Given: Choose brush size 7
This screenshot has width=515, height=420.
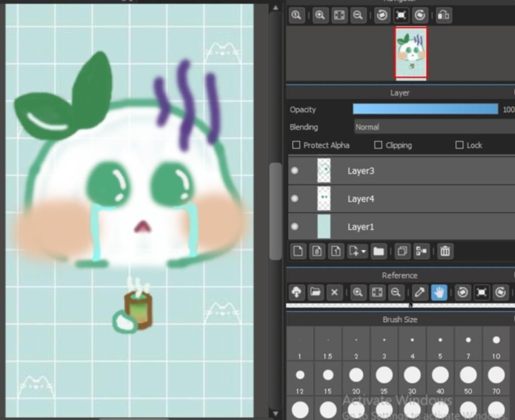Looking at the screenshot, I should [468, 345].
